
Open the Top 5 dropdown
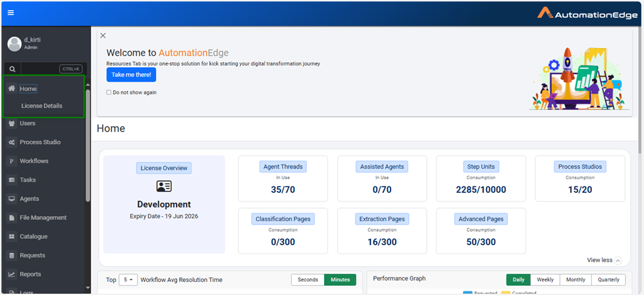click(x=128, y=280)
